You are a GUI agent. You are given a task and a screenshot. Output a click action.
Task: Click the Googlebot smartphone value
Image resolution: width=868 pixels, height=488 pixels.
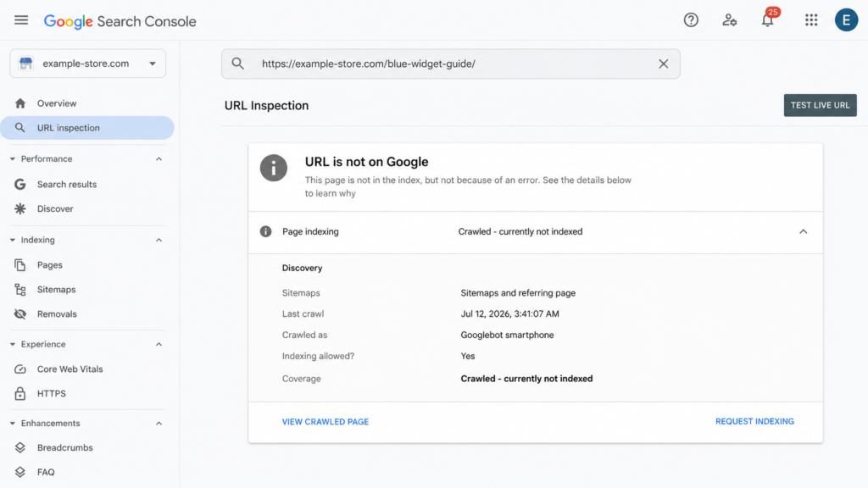(507, 335)
